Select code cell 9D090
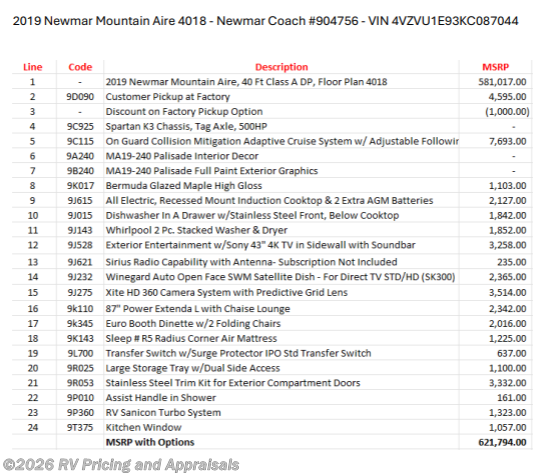The image size is (560, 475). pyautogui.click(x=80, y=97)
